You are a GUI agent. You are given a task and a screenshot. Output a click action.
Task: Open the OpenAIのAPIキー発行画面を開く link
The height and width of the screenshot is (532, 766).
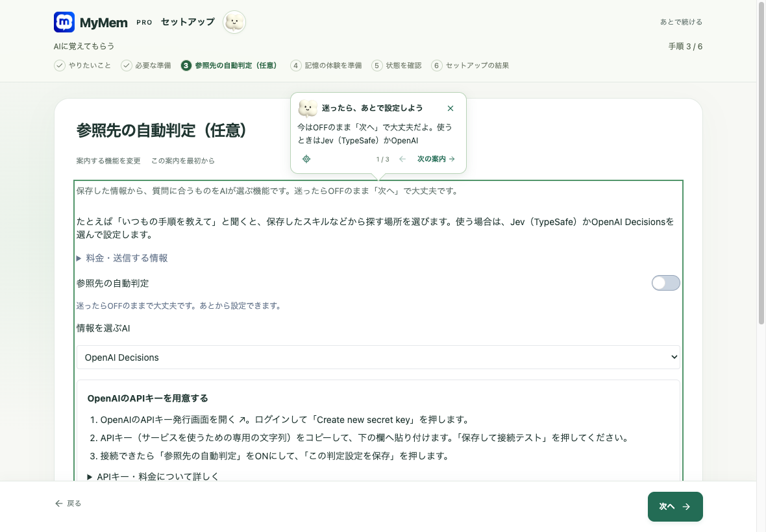coord(173,420)
